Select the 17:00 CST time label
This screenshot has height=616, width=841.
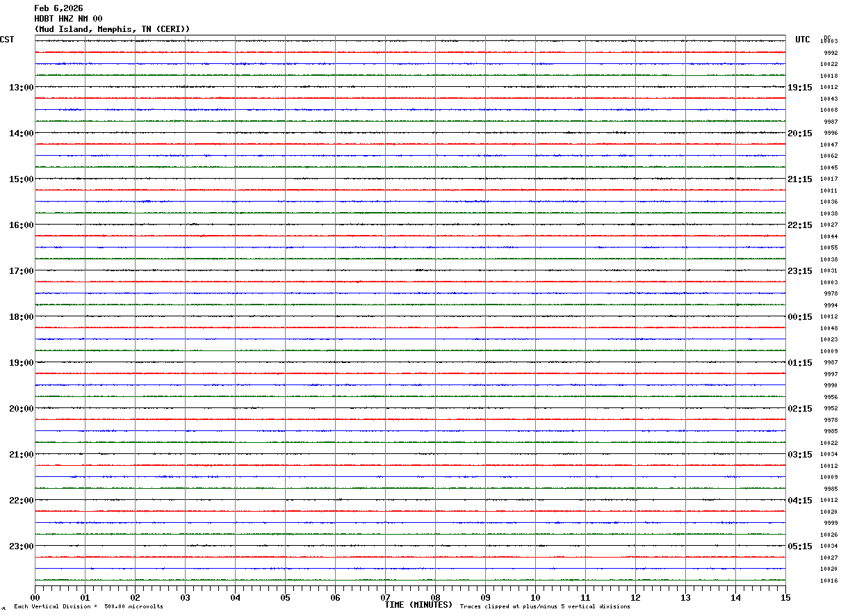point(22,271)
